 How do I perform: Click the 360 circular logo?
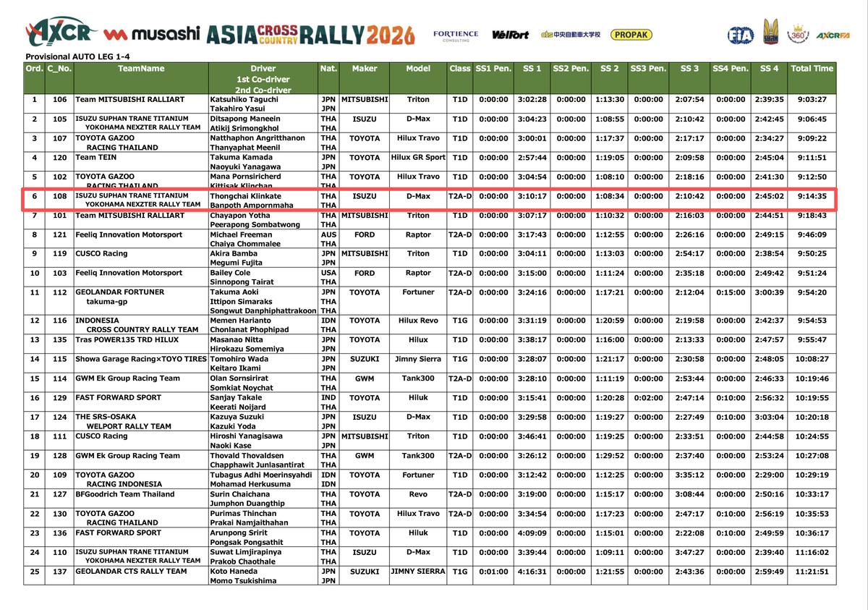tap(799, 33)
